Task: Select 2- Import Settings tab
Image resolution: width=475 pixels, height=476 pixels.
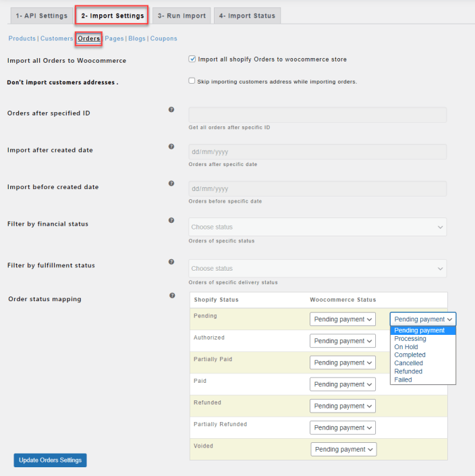Action: (x=112, y=16)
